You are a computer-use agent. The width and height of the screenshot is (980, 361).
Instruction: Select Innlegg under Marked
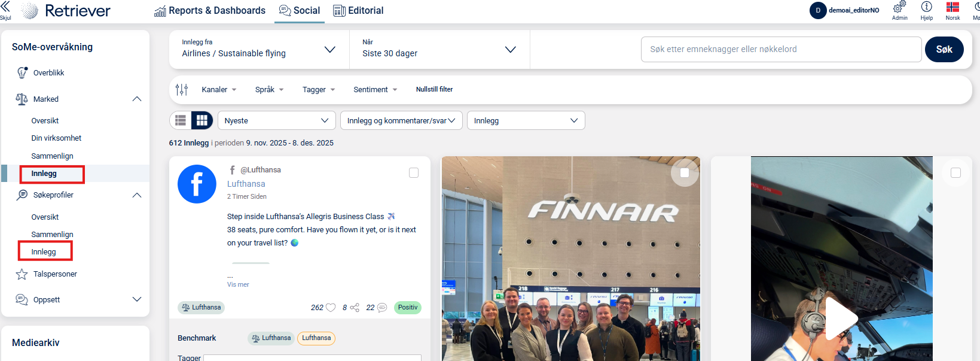point(44,174)
